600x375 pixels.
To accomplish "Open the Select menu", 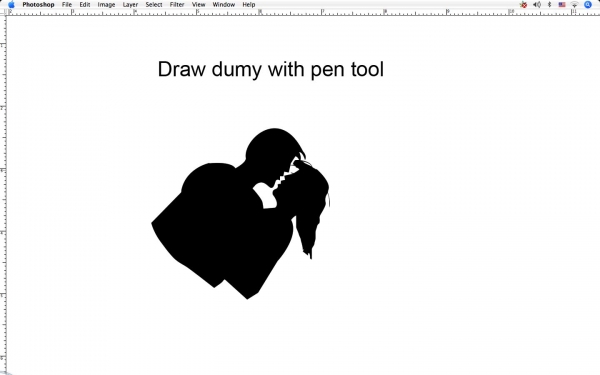I will [153, 5].
